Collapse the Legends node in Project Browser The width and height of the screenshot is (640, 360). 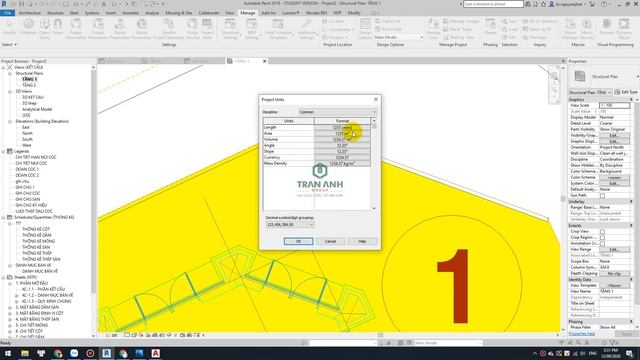(x=4, y=151)
